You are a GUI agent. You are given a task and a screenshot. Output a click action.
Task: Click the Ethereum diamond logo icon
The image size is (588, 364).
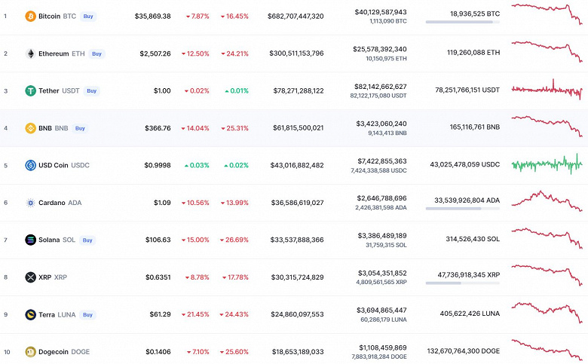tap(30, 54)
